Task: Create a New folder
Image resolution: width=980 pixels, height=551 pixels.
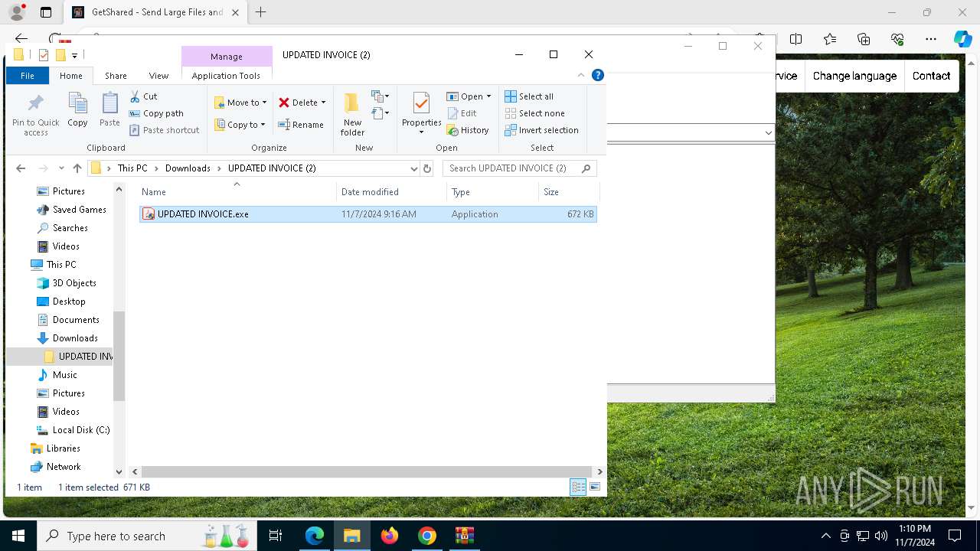Action: click(x=352, y=114)
